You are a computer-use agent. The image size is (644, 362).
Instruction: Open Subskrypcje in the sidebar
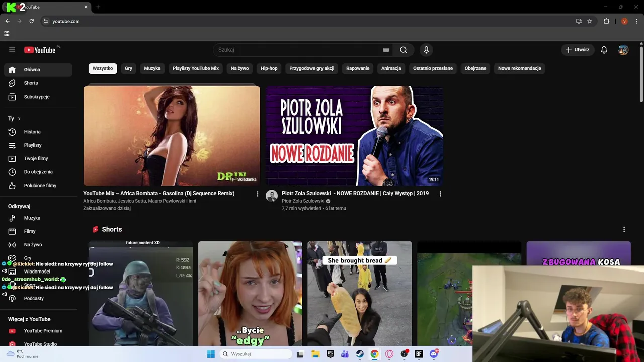pos(38,97)
